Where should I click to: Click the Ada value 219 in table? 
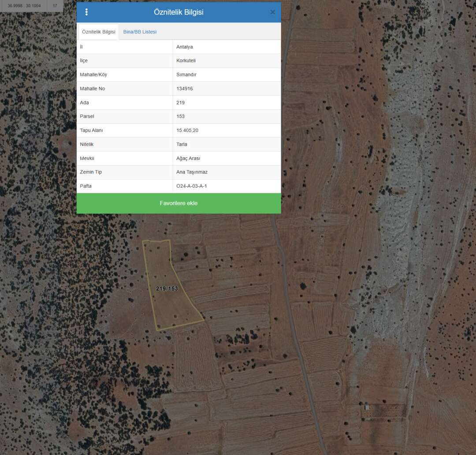tap(181, 103)
